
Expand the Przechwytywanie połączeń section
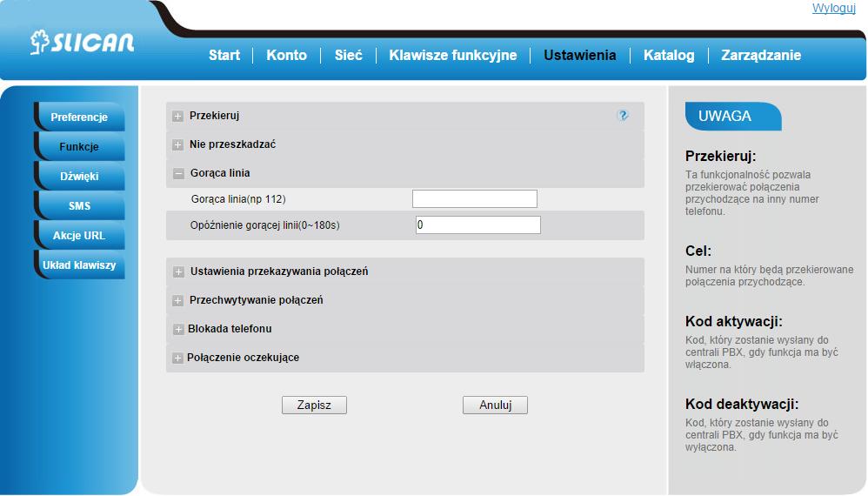coord(177,300)
